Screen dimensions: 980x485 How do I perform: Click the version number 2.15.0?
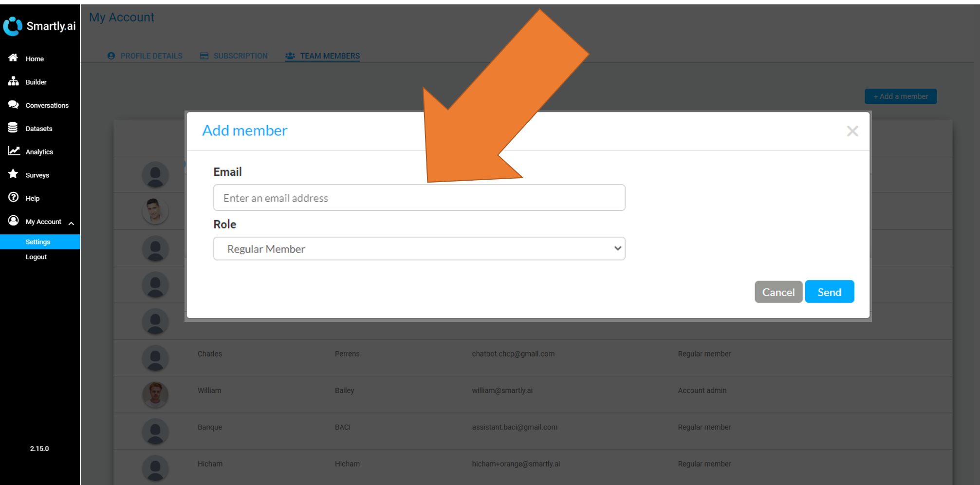39,448
